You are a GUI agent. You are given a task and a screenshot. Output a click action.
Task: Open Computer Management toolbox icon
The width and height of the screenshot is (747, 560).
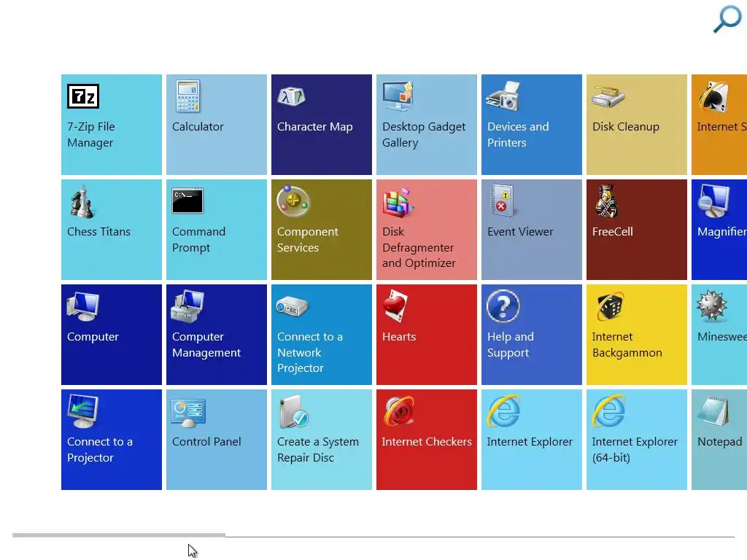click(x=187, y=307)
